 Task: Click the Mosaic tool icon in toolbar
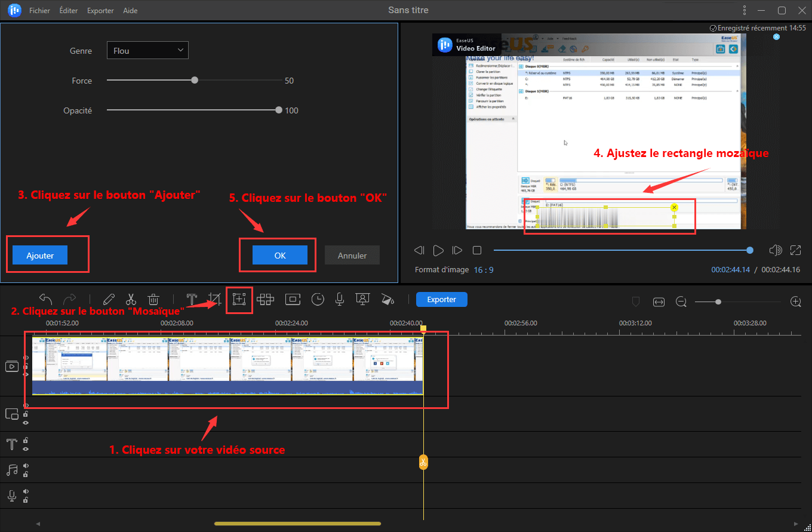pos(239,300)
